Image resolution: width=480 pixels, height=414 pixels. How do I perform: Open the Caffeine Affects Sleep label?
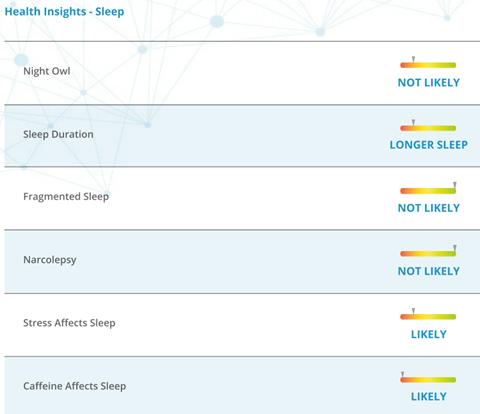pyautogui.click(x=75, y=386)
